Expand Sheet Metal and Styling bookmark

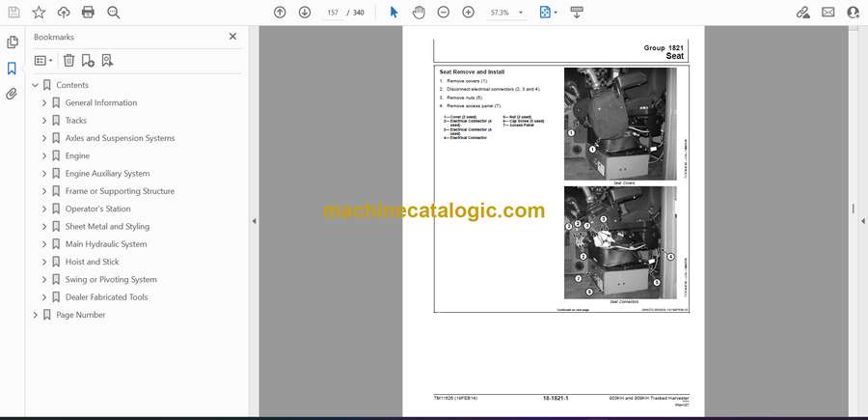[44, 227]
